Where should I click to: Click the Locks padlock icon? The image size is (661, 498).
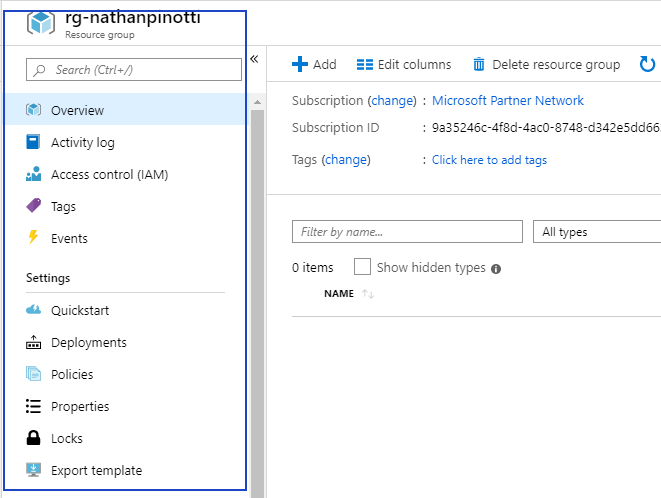33,438
